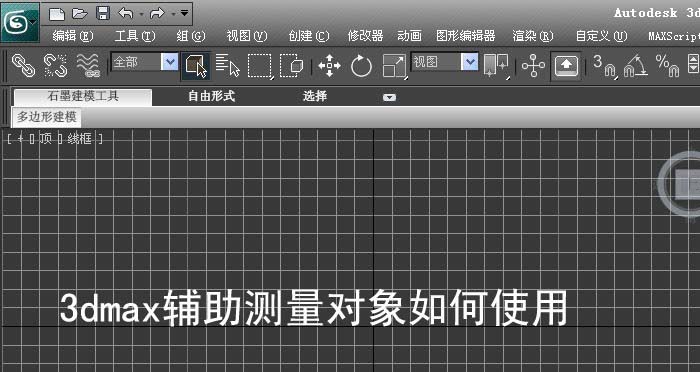700x372 pixels.
Task: Select the Bind to Space Warp tool
Action: coord(88,66)
